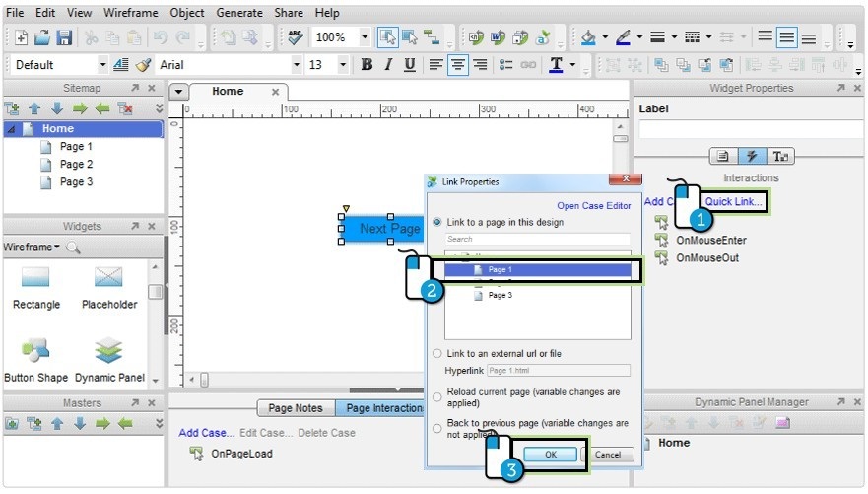Click the Quick Link... link
This screenshot has width=868, height=494.
coord(734,201)
